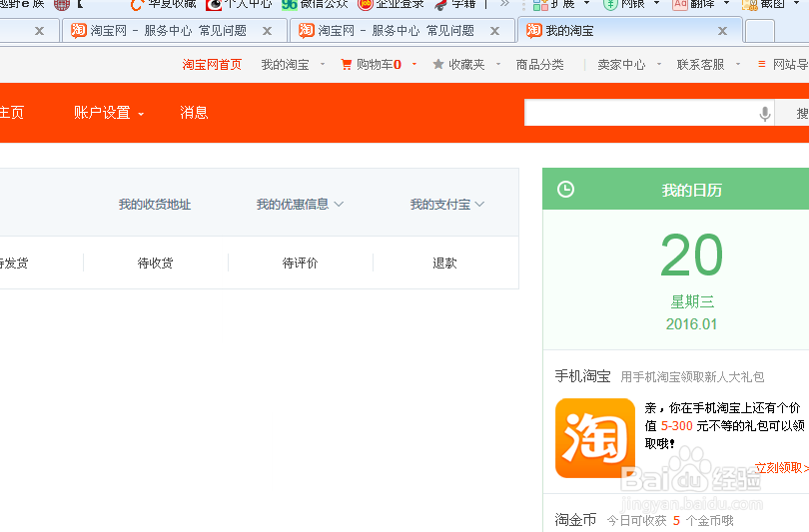Click the 翻译 translate toolbar icon

680,5
